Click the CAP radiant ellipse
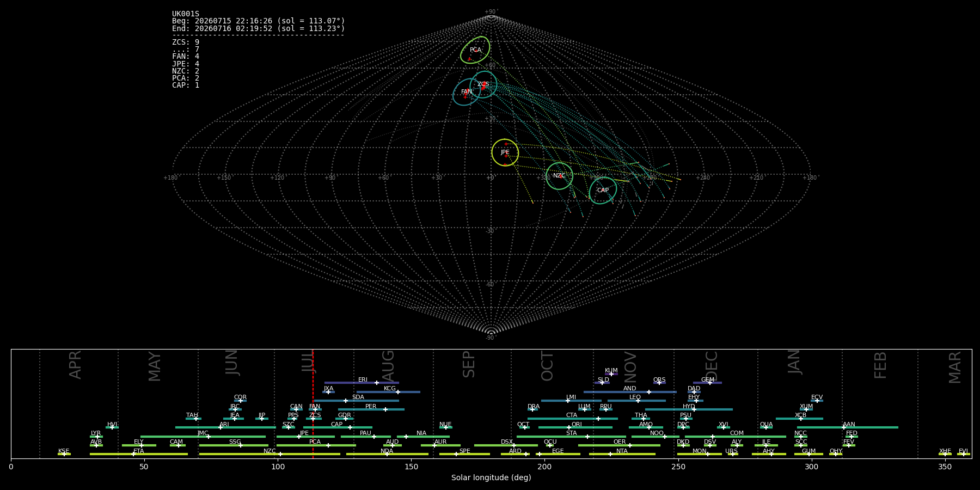980x490 pixels. 603,191
